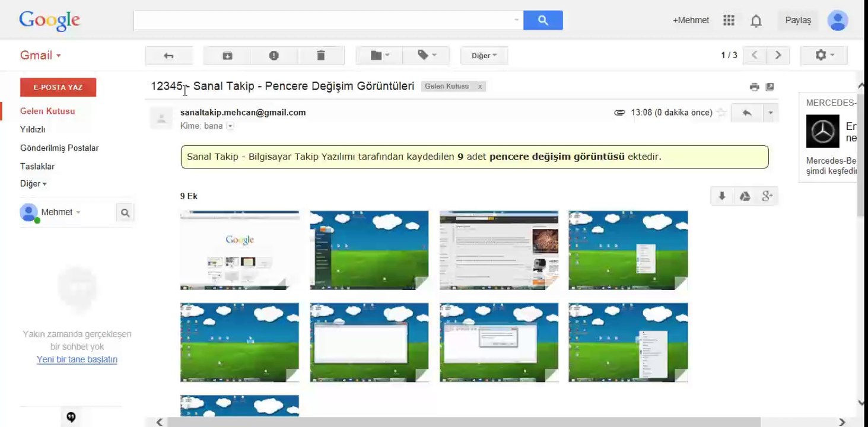
Task: Open the Google account avatar menu
Action: (x=837, y=20)
